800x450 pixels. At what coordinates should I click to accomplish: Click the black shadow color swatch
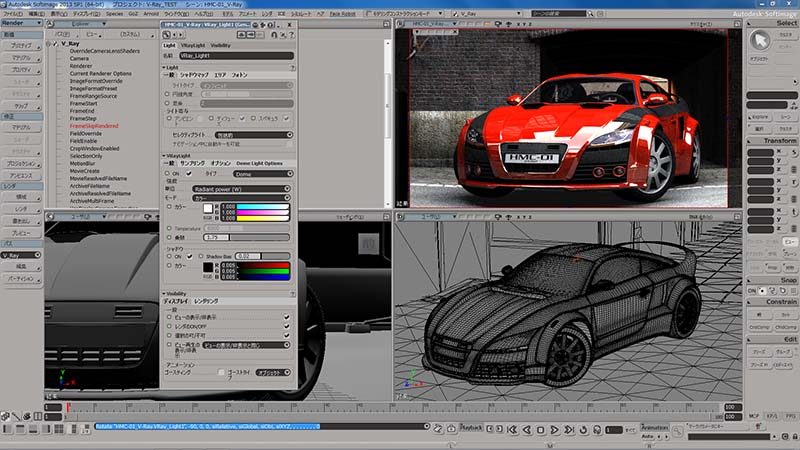tap(208, 267)
